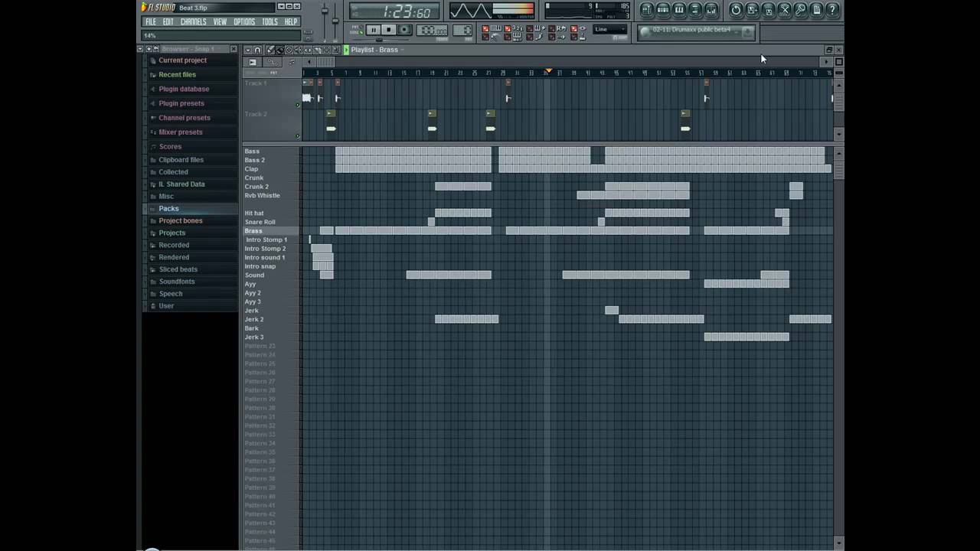Pause playback with the transport pause button
Screen dimensions: 980x551
373,30
